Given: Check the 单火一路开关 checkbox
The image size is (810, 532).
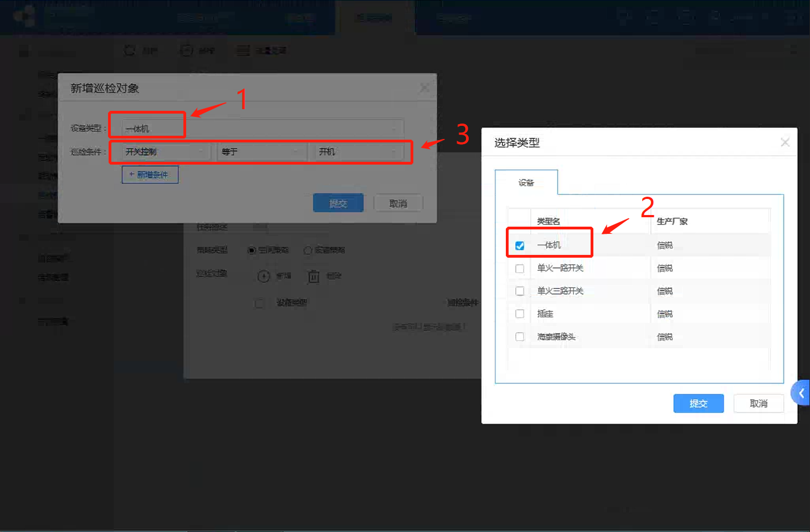Looking at the screenshot, I should pyautogui.click(x=520, y=268).
